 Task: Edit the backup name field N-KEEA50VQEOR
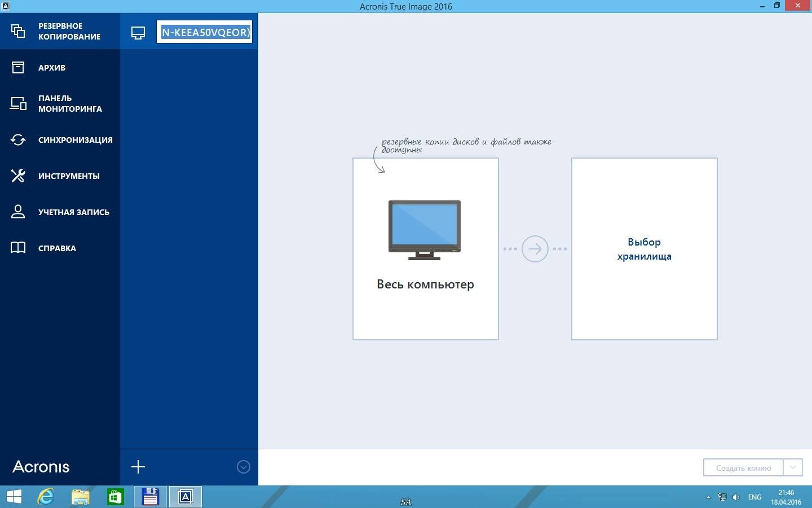point(204,32)
